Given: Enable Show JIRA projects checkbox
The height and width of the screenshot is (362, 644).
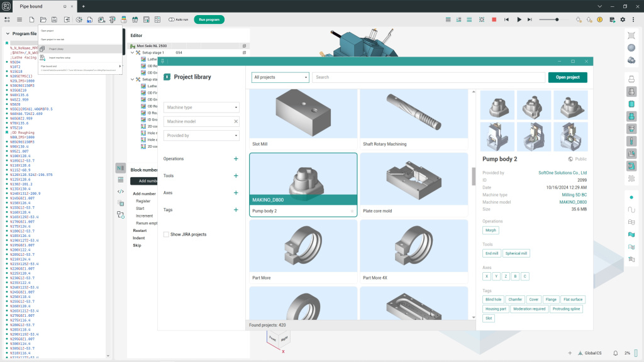Looking at the screenshot, I should point(166,234).
